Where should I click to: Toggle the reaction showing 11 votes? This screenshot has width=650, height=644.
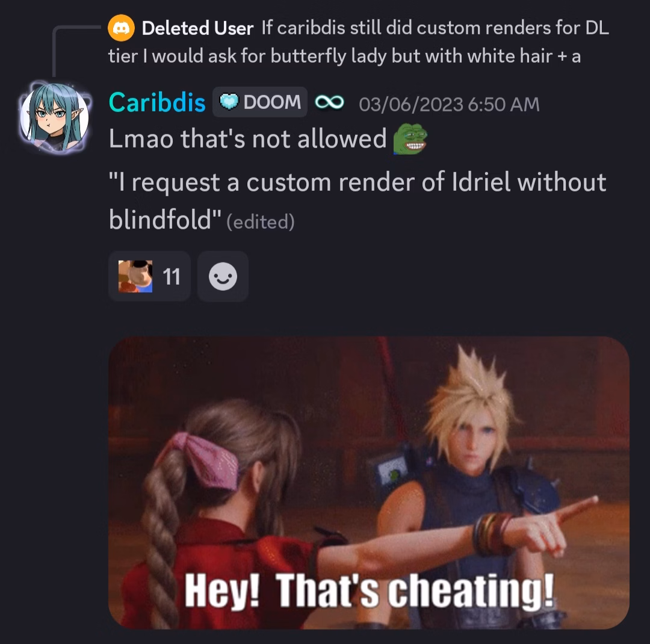(150, 276)
